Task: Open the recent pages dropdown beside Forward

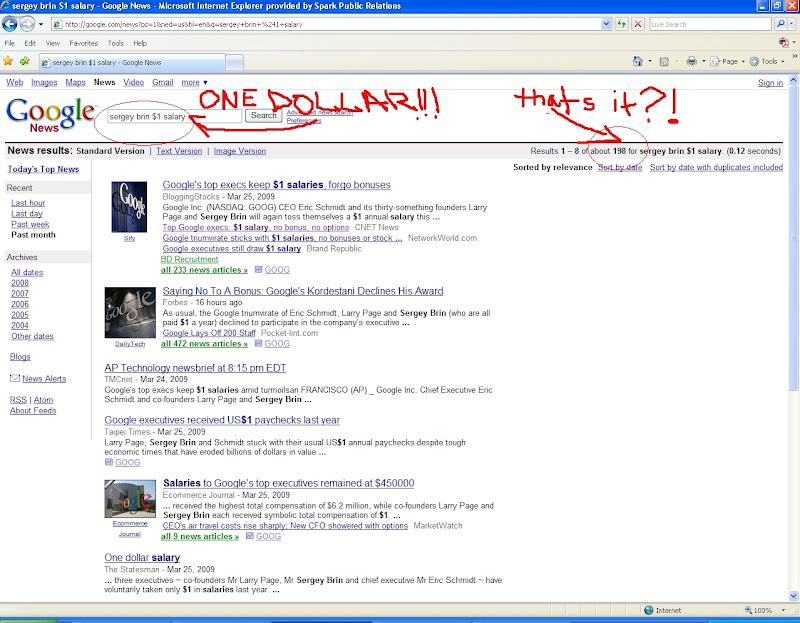Action: [41, 24]
